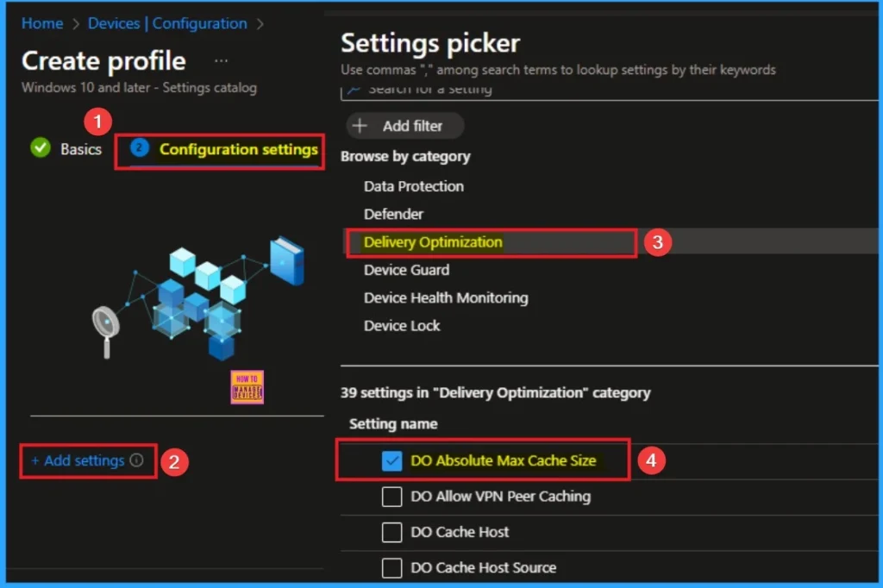Viewport: 883px width, 588px height.
Task: Click the green Basics checkmark icon
Action: [40, 148]
